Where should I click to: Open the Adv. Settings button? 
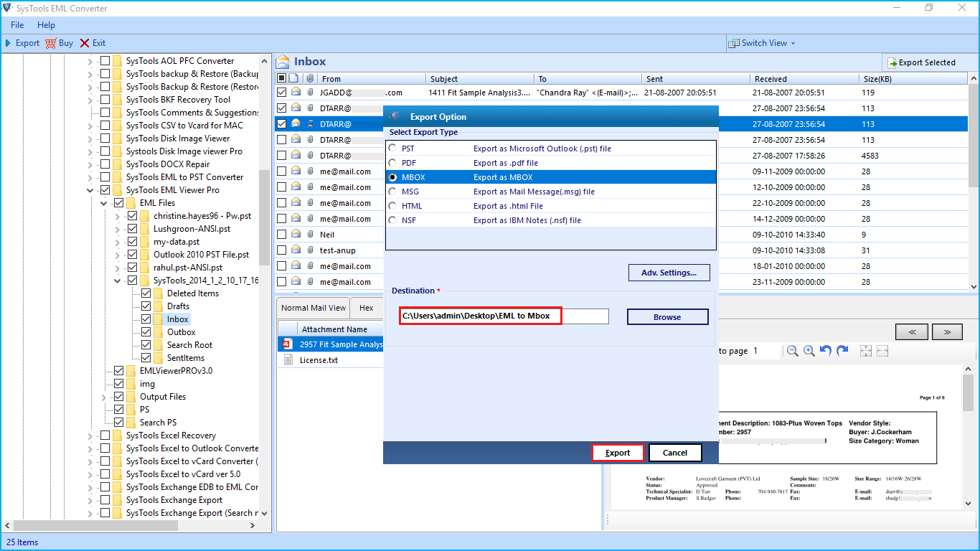(x=669, y=273)
